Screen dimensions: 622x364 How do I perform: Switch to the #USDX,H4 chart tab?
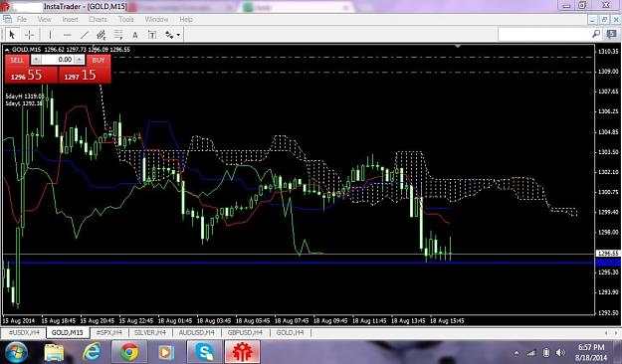click(24, 333)
